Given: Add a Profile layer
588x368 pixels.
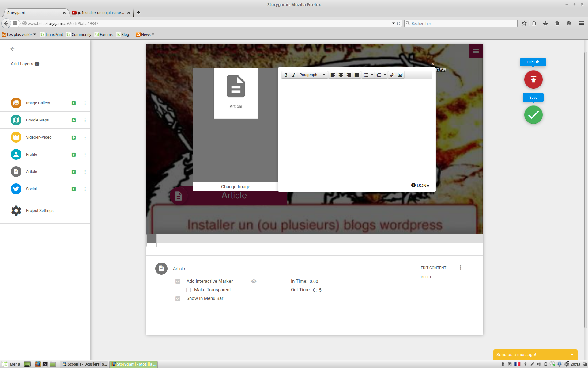Looking at the screenshot, I should (73, 155).
